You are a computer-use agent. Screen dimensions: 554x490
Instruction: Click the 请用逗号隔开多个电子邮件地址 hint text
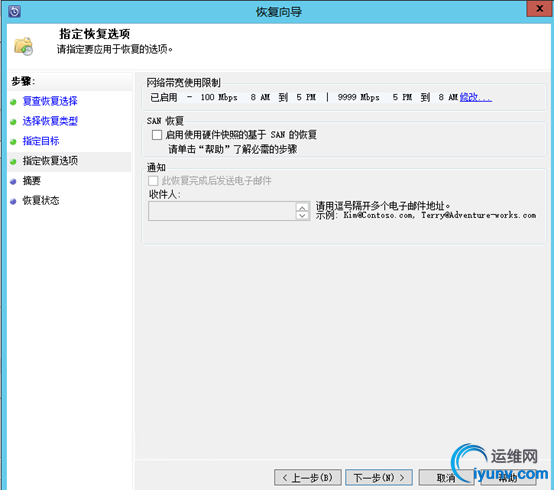(x=383, y=206)
